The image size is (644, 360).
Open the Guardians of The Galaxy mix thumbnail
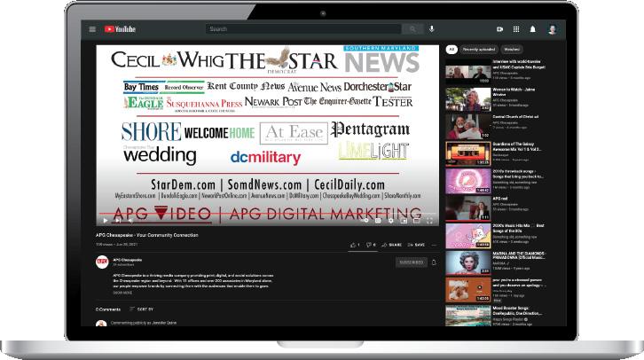tap(468, 153)
